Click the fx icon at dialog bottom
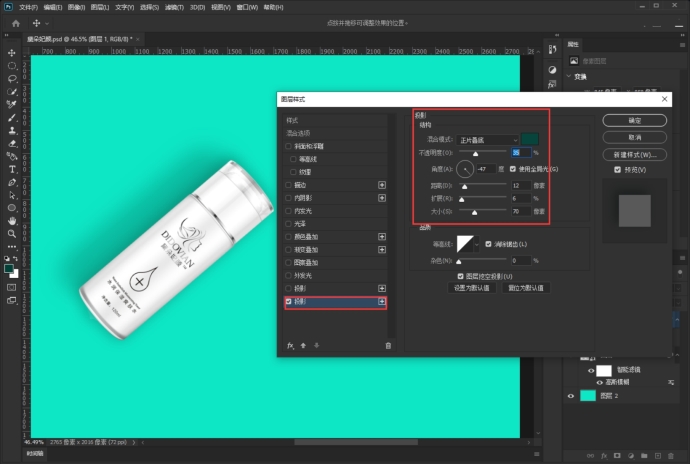This screenshot has width=690, height=464. coord(290,346)
